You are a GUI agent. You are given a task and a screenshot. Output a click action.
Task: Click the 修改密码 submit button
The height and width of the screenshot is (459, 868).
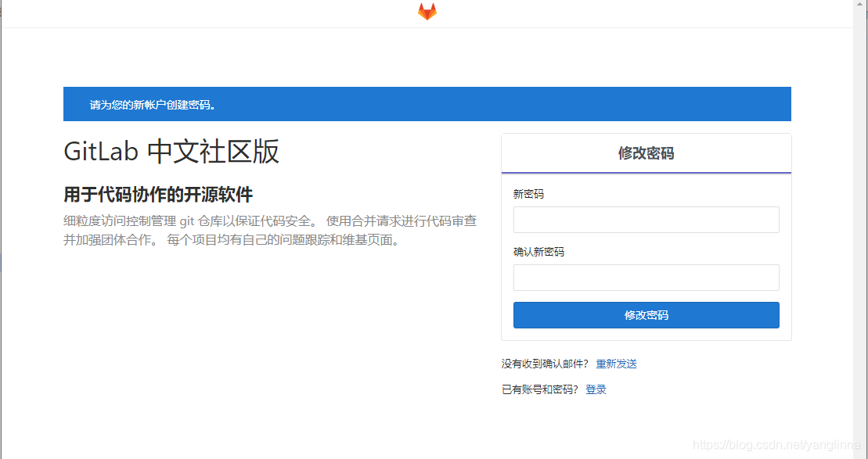(x=646, y=314)
